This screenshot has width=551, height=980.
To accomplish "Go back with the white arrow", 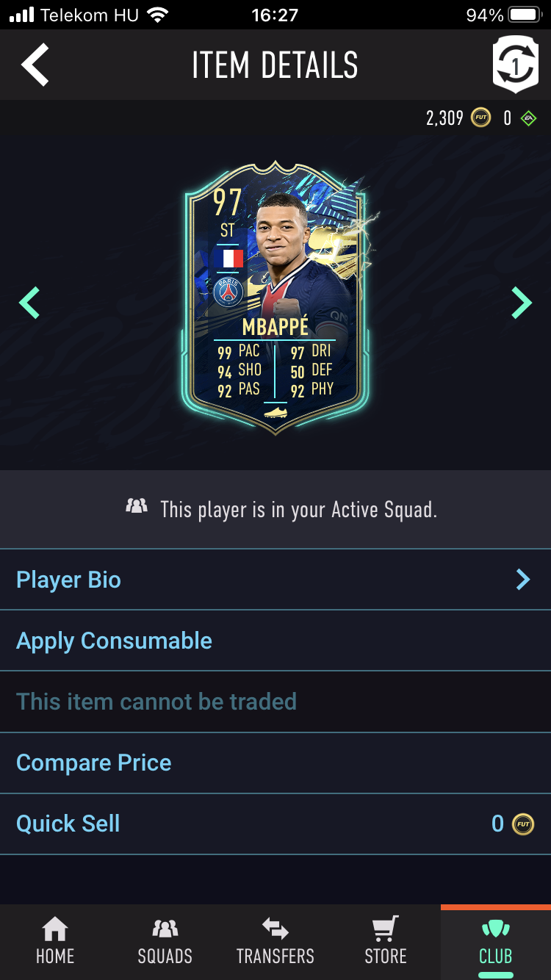I will (35, 65).
